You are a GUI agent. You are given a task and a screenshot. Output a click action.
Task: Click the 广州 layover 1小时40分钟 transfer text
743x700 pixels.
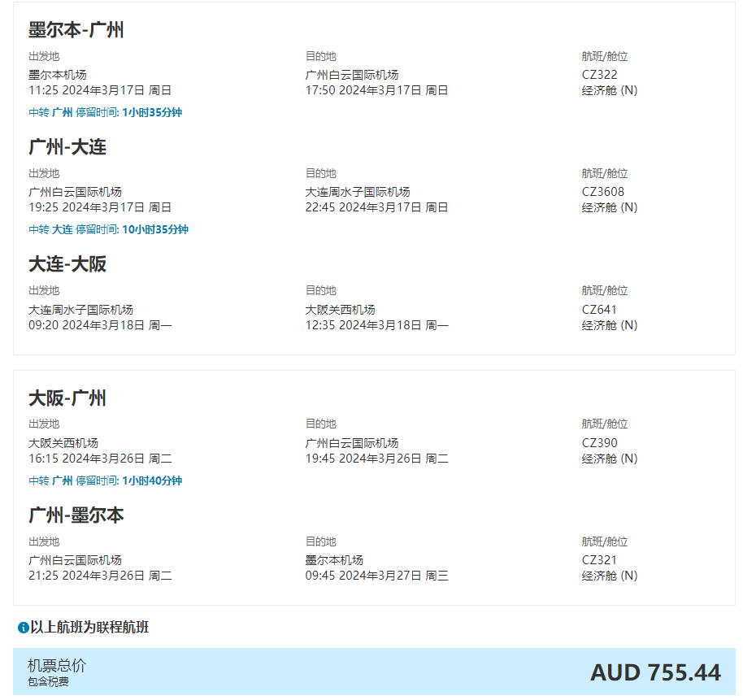click(105, 480)
